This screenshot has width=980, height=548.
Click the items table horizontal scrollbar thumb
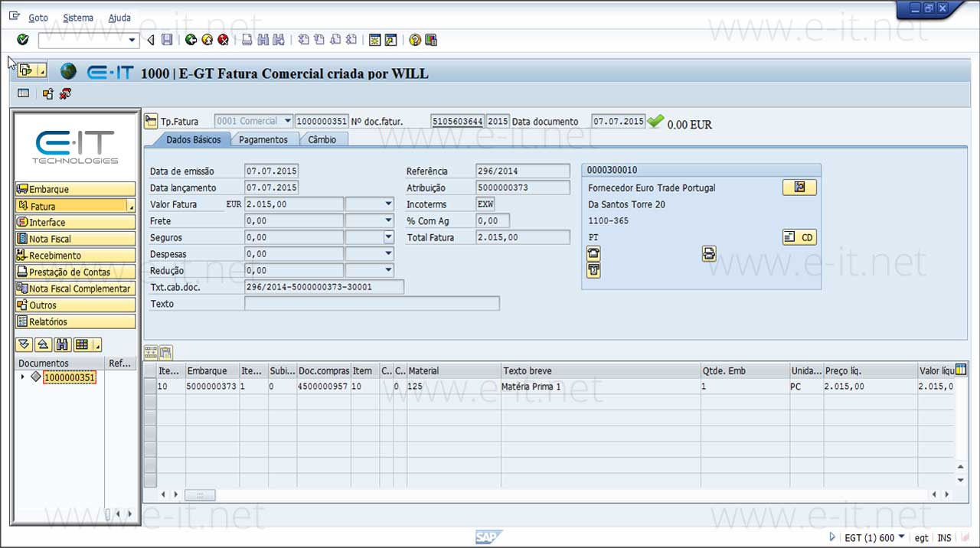(200, 495)
